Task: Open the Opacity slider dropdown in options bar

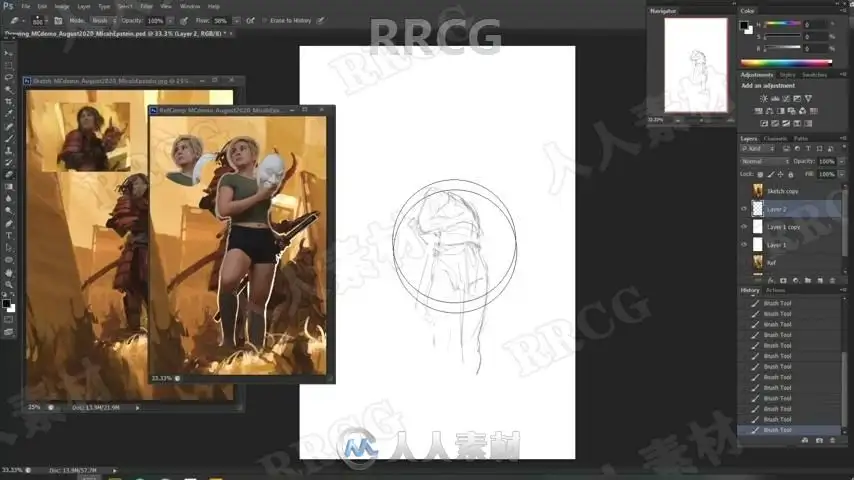Action: point(170,21)
